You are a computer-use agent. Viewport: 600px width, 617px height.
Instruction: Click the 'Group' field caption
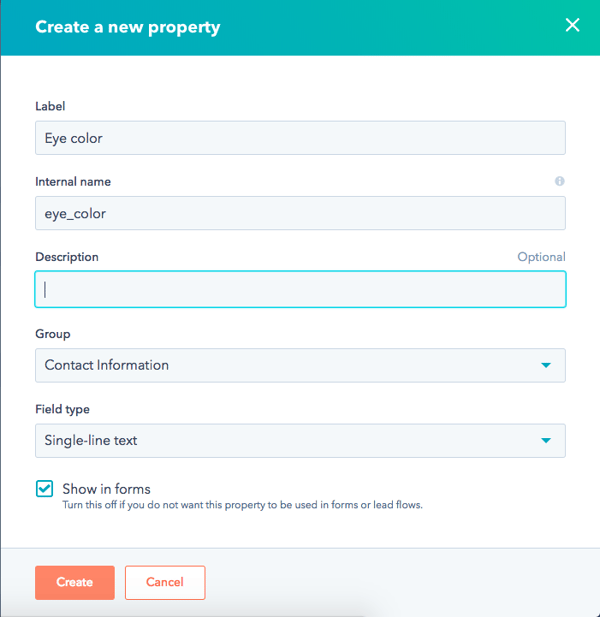click(x=53, y=334)
